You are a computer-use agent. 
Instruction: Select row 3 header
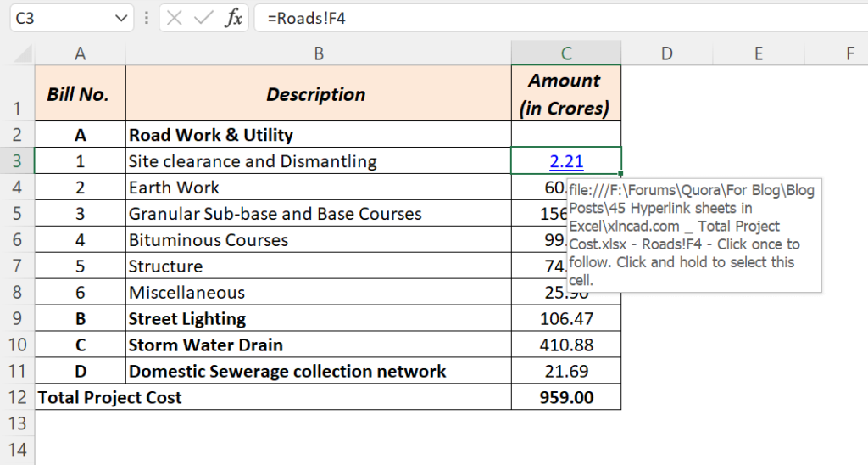[x=17, y=160]
